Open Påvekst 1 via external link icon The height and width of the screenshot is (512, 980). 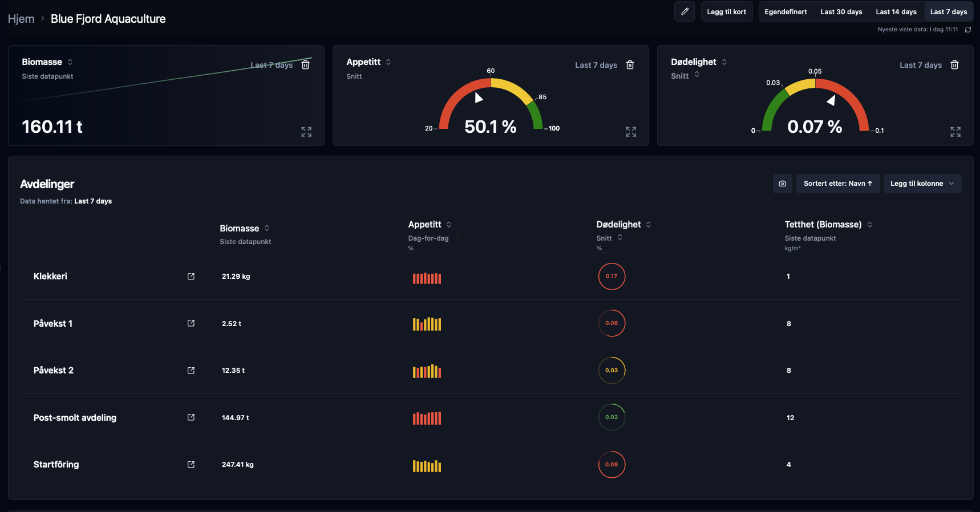191,323
